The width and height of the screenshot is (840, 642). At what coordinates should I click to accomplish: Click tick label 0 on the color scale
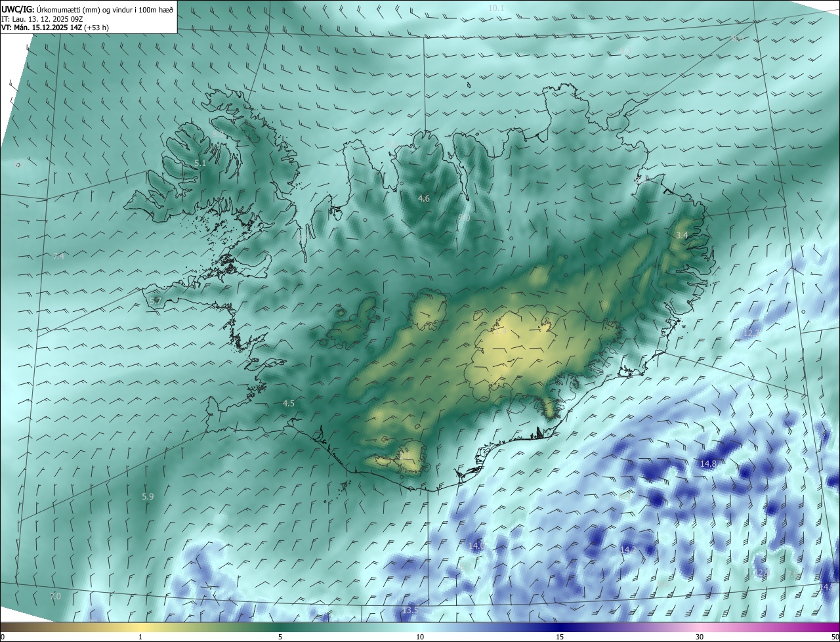click(2, 637)
